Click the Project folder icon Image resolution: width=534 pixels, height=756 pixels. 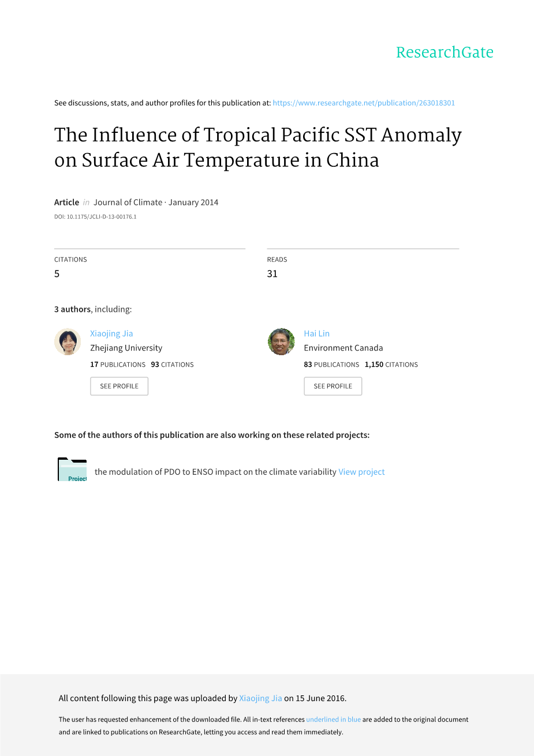[x=72, y=470]
